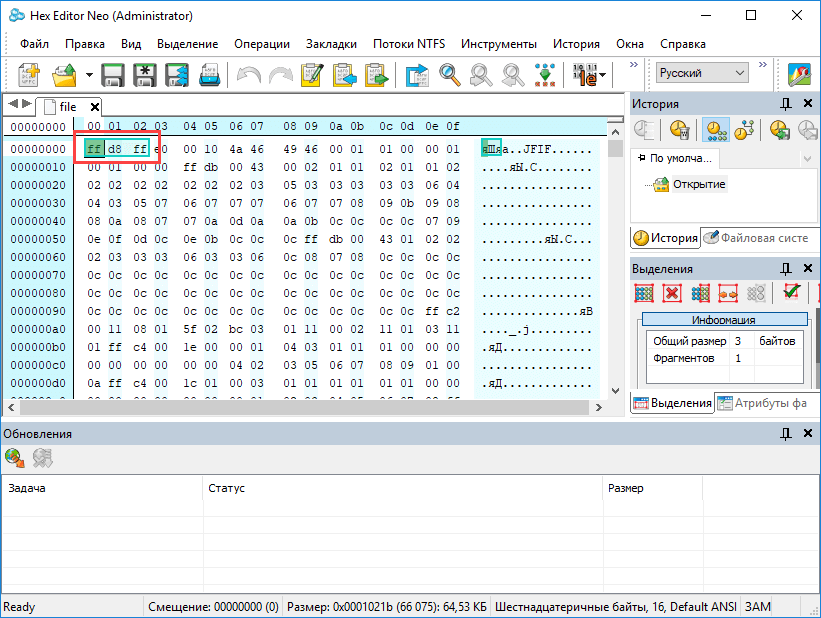Click the Print icon in toolbar
Image resolution: width=821 pixels, height=618 pixels.
pos(209,75)
